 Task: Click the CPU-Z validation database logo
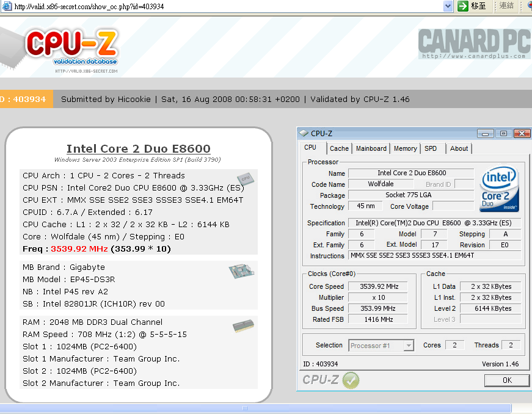(72, 48)
